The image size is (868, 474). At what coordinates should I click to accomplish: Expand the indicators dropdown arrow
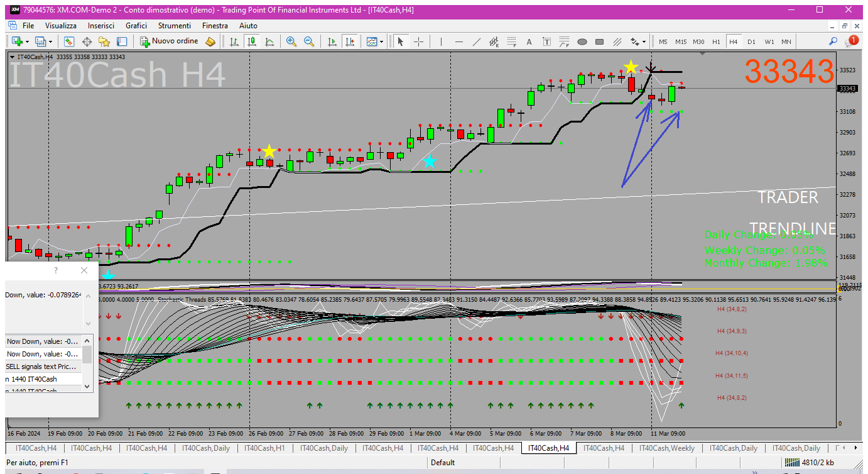click(382, 41)
